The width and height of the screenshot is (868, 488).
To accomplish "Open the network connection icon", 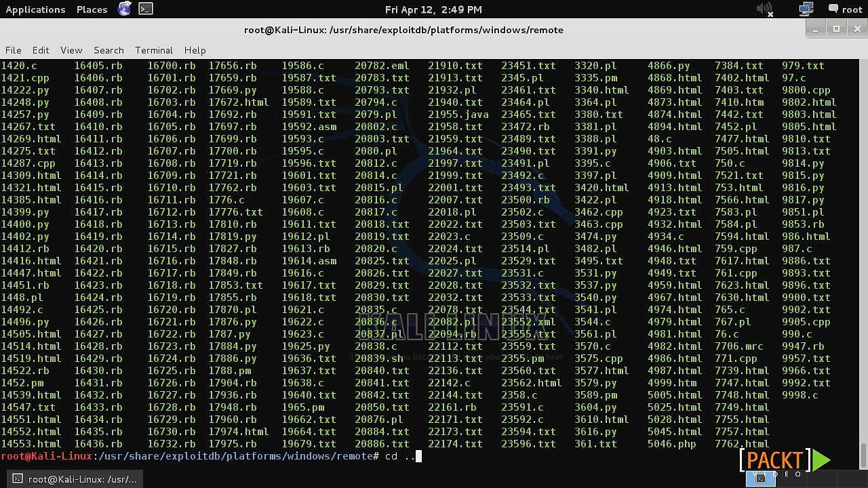I will 806,9.
